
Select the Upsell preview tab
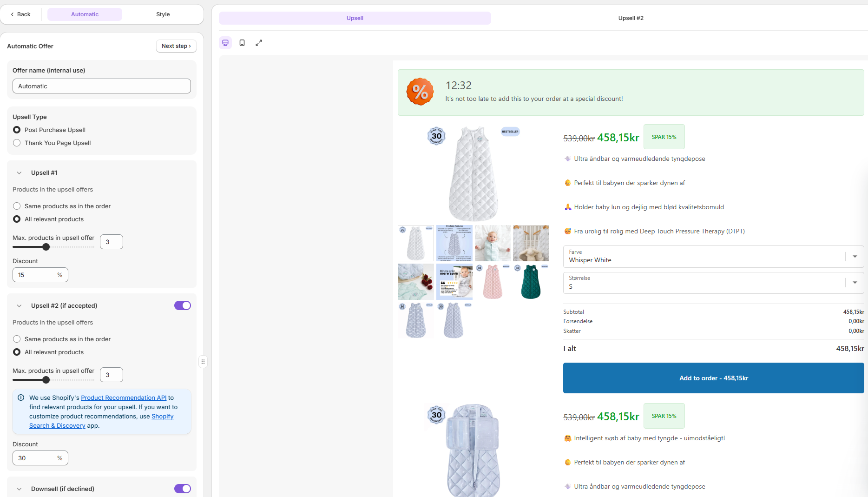[355, 18]
